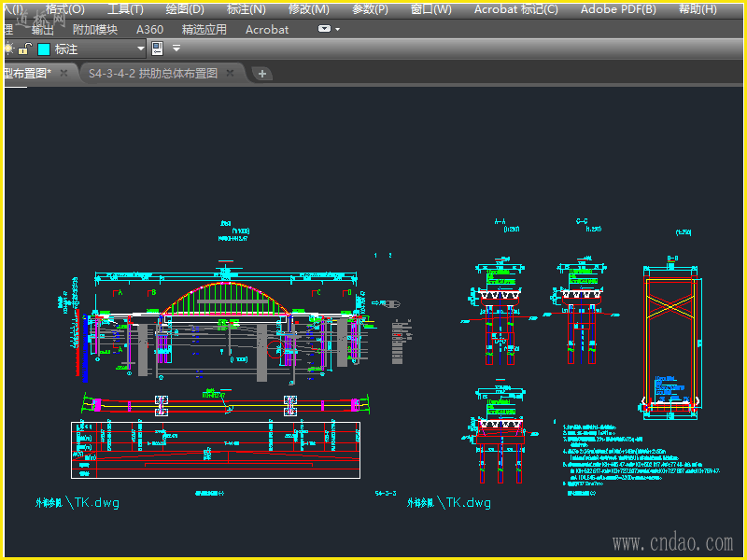The height and width of the screenshot is (560, 747).
Task: Open the toolbar customize dropdown arrow
Action: [x=176, y=49]
